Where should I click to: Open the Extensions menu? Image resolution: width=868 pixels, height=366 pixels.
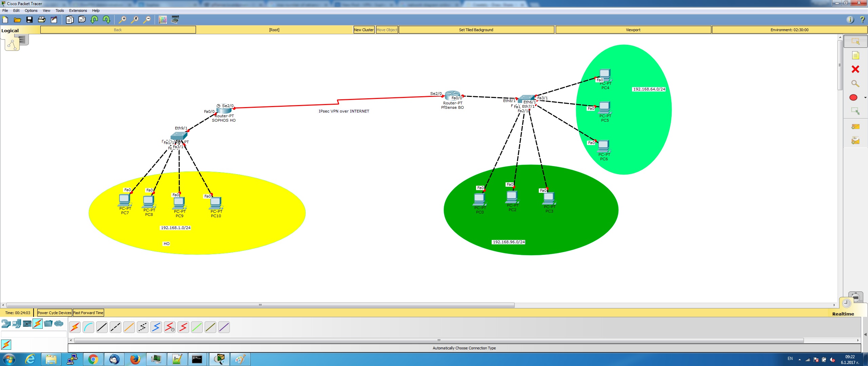point(78,11)
